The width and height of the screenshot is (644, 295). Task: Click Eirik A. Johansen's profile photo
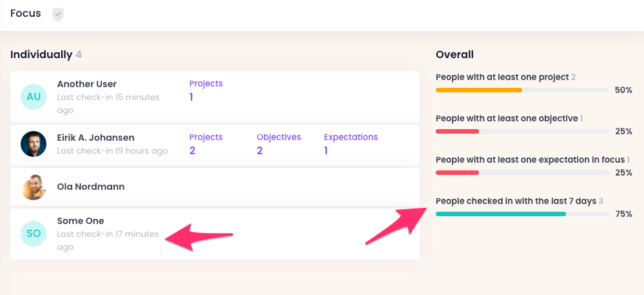point(34,144)
